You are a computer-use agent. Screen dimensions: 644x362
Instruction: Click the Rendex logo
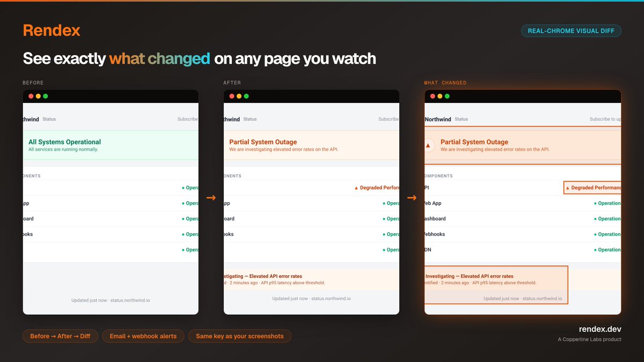coord(52,31)
